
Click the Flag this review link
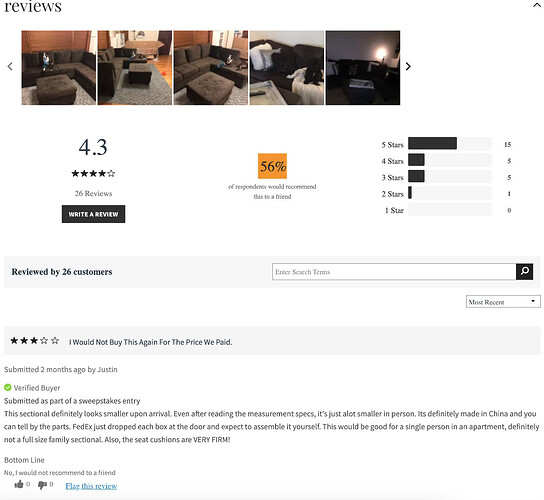tap(91, 486)
